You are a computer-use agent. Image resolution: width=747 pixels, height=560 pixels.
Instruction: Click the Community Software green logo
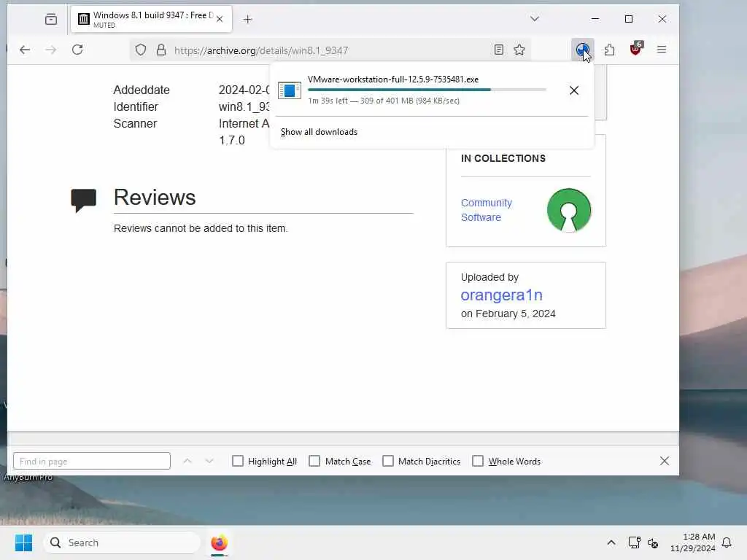pyautogui.click(x=569, y=210)
